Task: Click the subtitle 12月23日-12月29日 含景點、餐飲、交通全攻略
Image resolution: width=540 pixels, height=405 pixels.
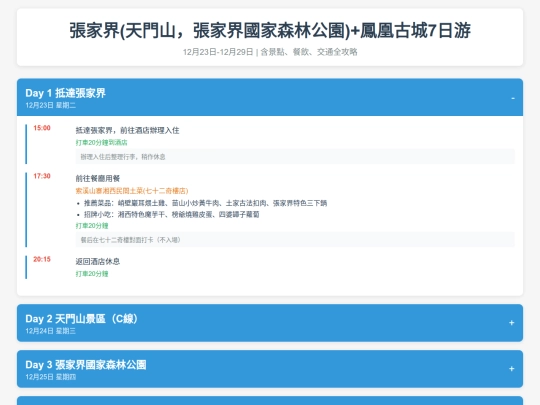Action: pyautogui.click(x=270, y=52)
